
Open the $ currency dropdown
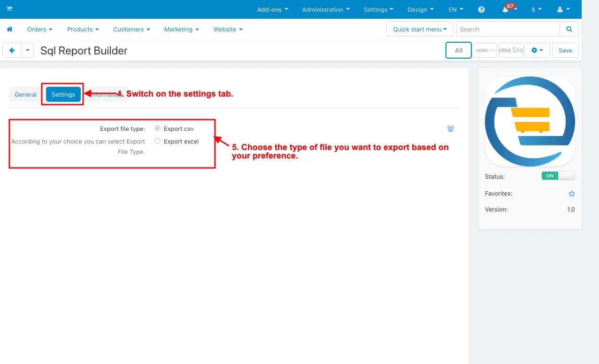click(x=537, y=9)
